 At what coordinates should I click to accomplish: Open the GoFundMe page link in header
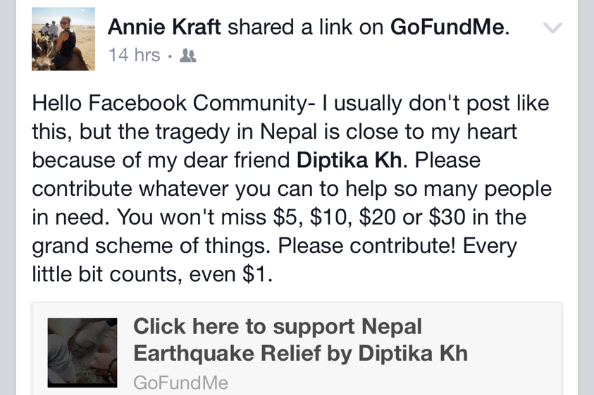point(450,27)
